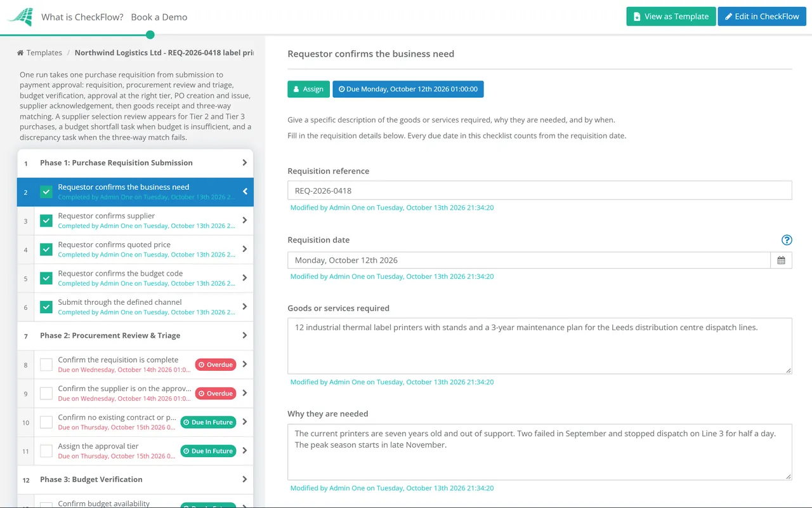
Task: Check the 'Confirm the requisition is complete' box
Action: (46, 364)
